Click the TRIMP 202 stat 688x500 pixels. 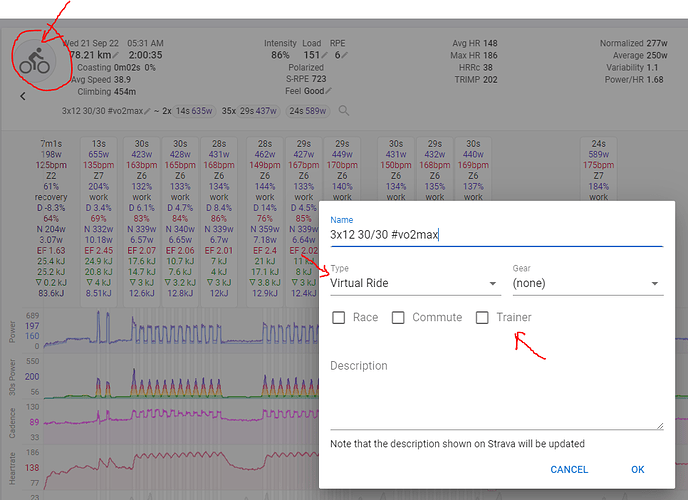point(476,79)
